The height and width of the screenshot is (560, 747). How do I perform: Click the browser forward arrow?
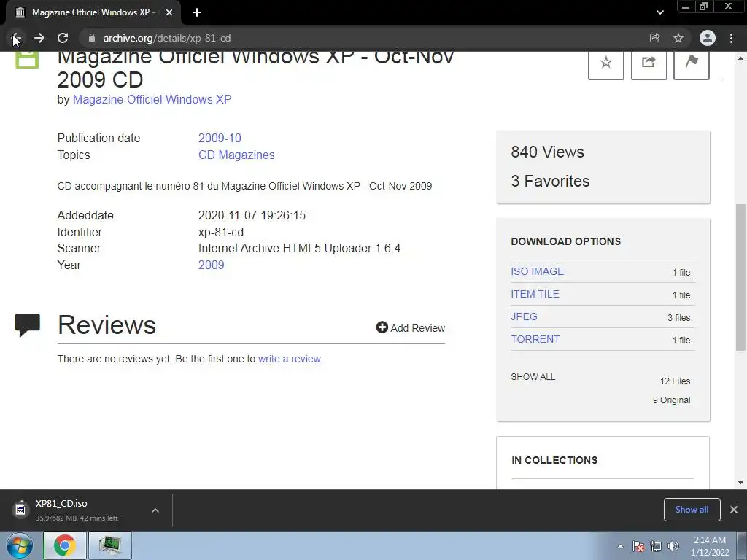click(x=39, y=38)
